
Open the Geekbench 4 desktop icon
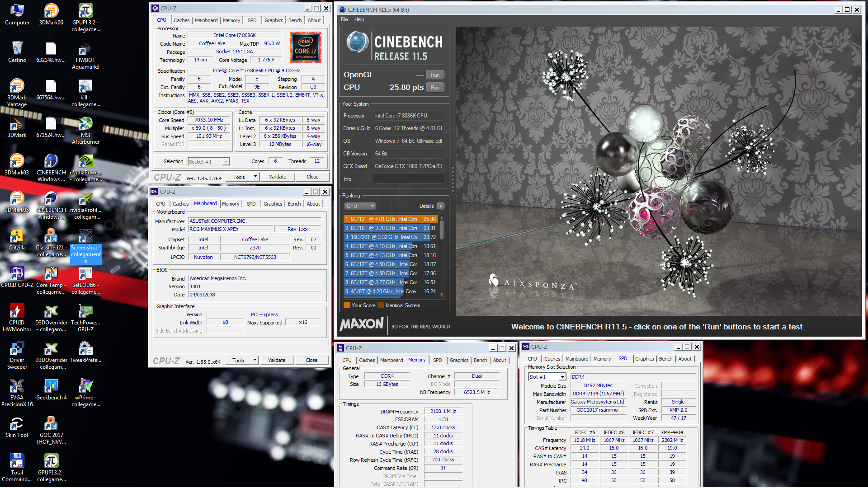tap(51, 389)
